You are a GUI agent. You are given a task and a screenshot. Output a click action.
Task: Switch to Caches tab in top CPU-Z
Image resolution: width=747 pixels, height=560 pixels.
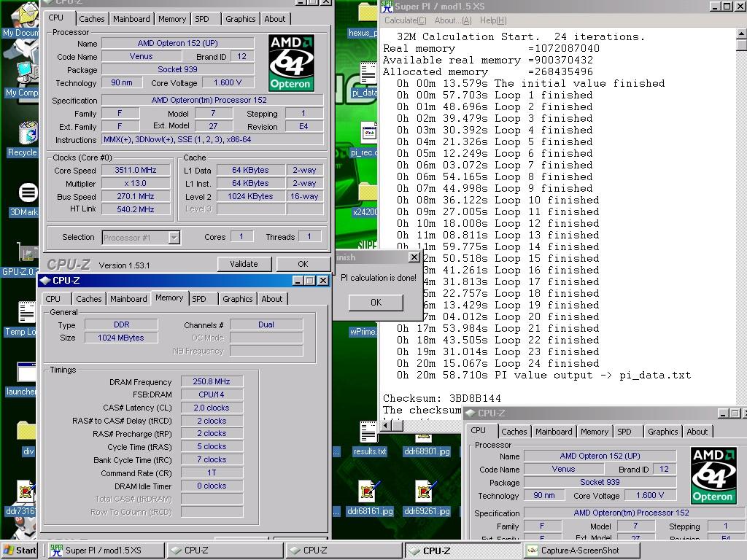click(x=91, y=19)
